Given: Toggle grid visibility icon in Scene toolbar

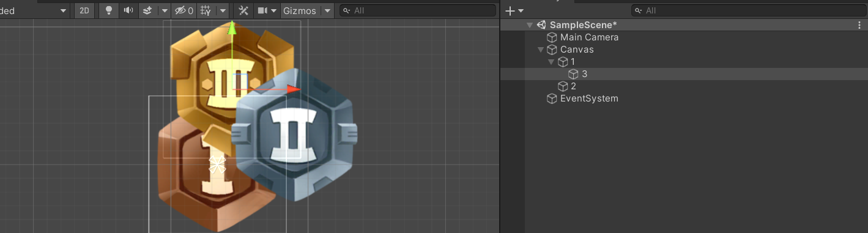Looking at the screenshot, I should tap(206, 10).
